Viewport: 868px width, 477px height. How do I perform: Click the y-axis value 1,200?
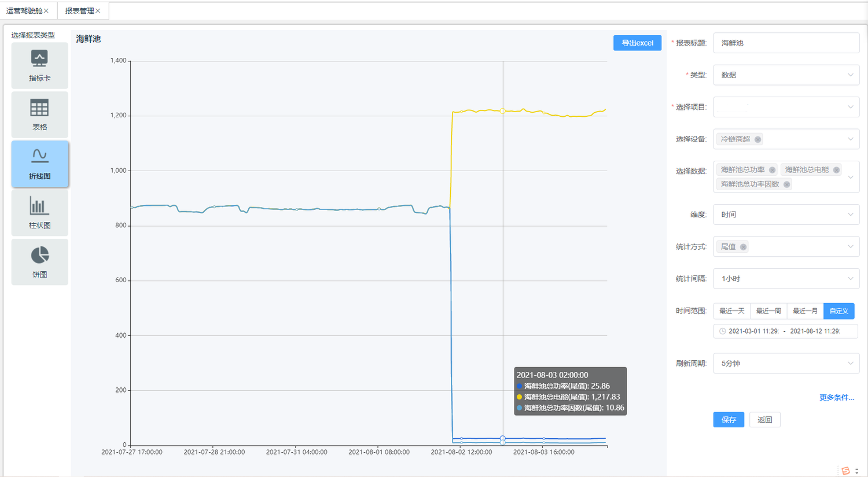tap(118, 116)
